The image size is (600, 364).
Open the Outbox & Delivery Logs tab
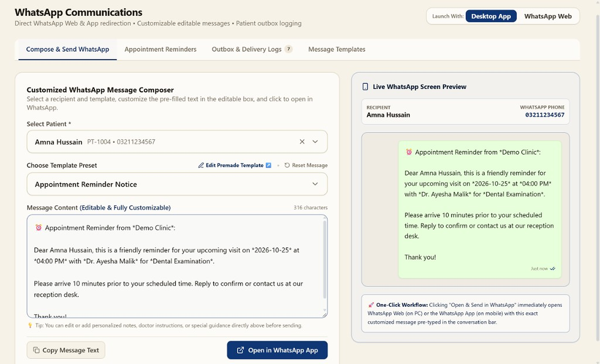[252, 49]
